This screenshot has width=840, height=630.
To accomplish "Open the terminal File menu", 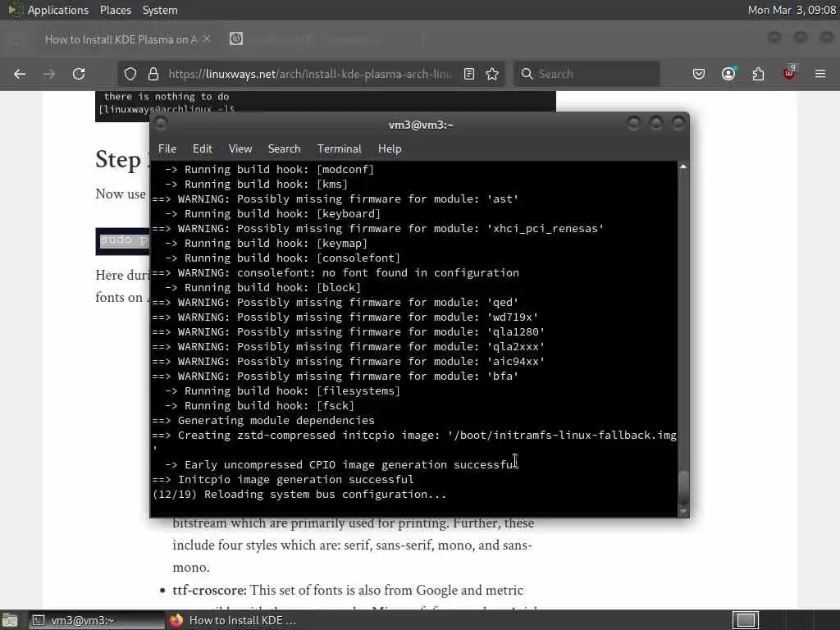I will 167,149.
